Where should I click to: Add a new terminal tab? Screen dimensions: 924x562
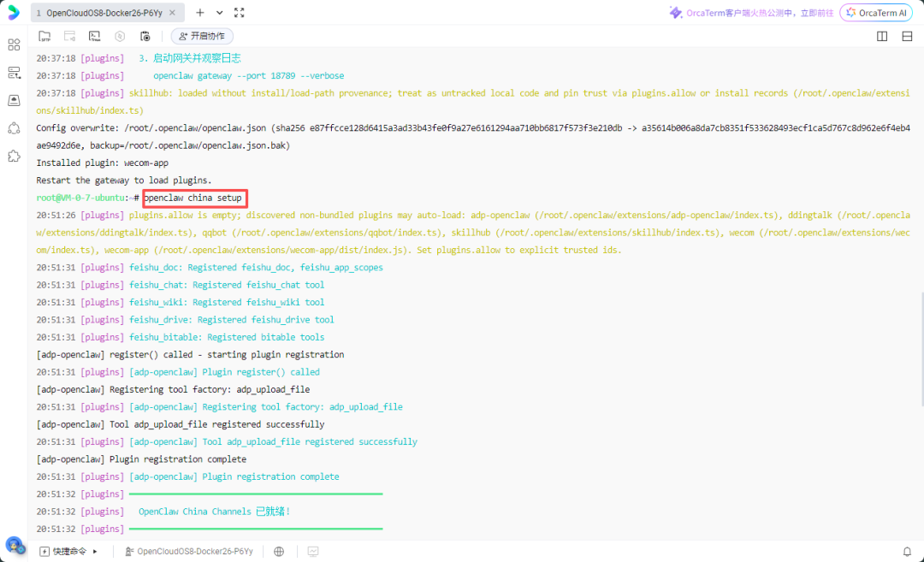[200, 13]
